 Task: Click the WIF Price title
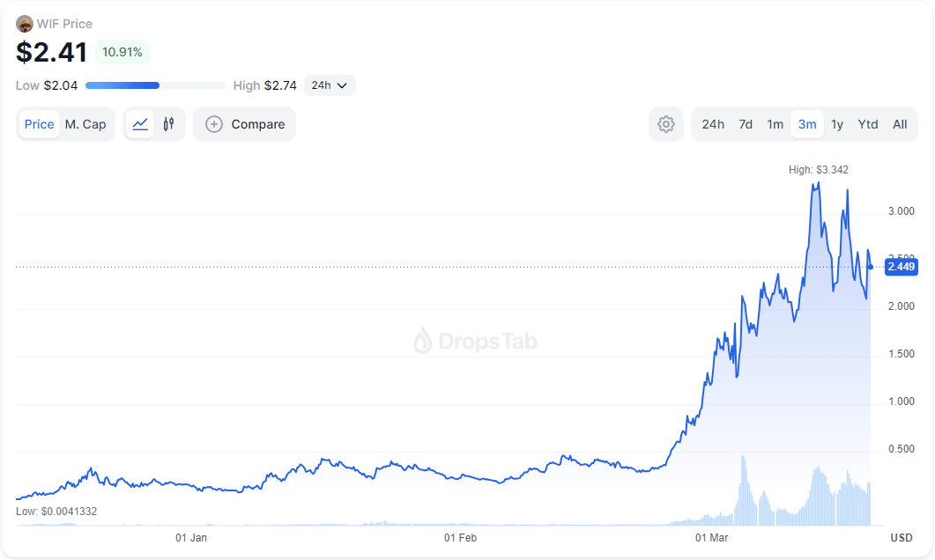click(64, 24)
